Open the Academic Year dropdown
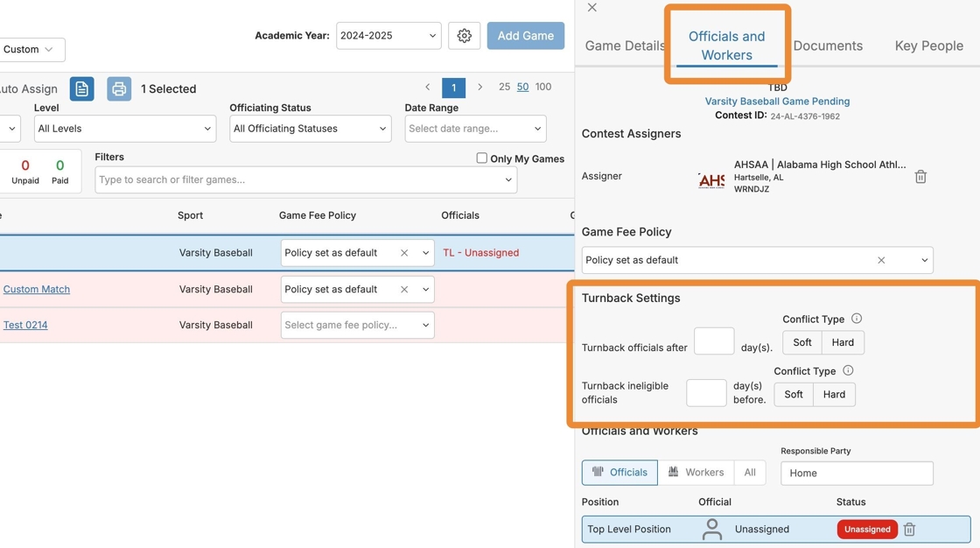 [x=388, y=36]
